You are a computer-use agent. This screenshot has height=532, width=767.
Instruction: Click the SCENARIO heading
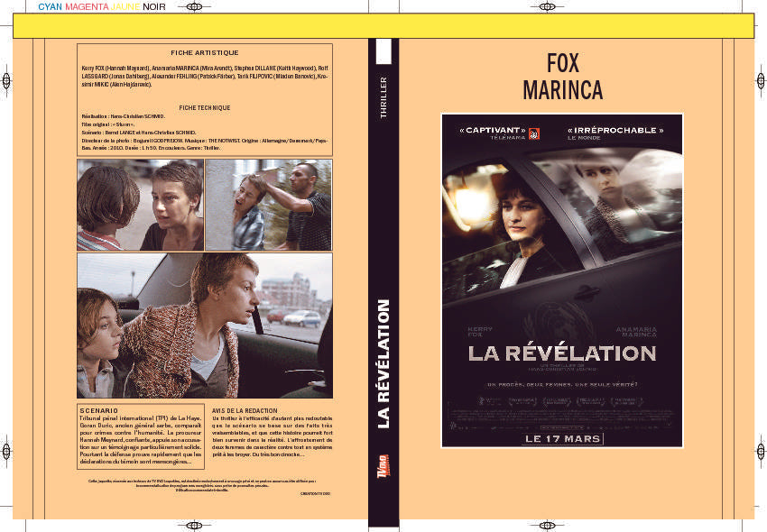pyautogui.click(x=99, y=411)
